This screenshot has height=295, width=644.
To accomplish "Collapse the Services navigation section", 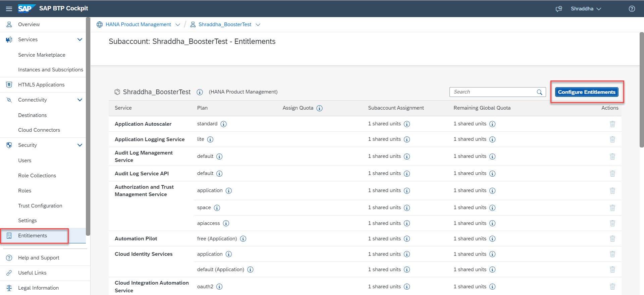I will point(80,40).
